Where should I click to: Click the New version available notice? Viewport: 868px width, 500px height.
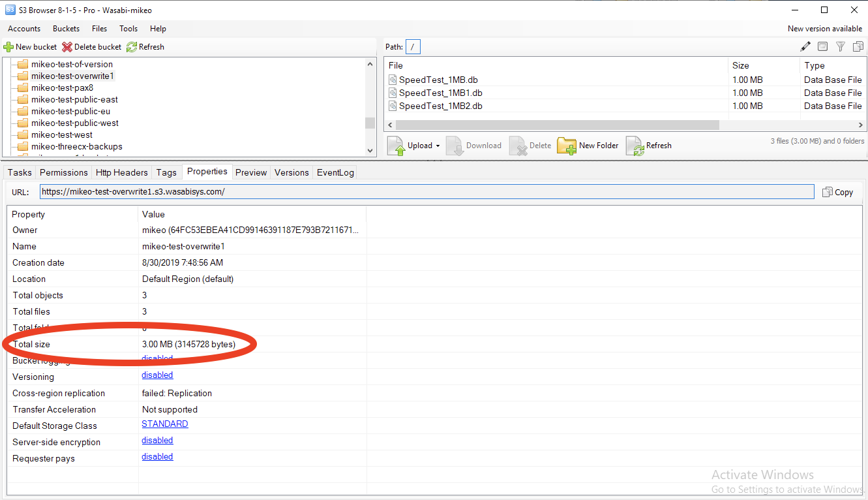(x=825, y=29)
